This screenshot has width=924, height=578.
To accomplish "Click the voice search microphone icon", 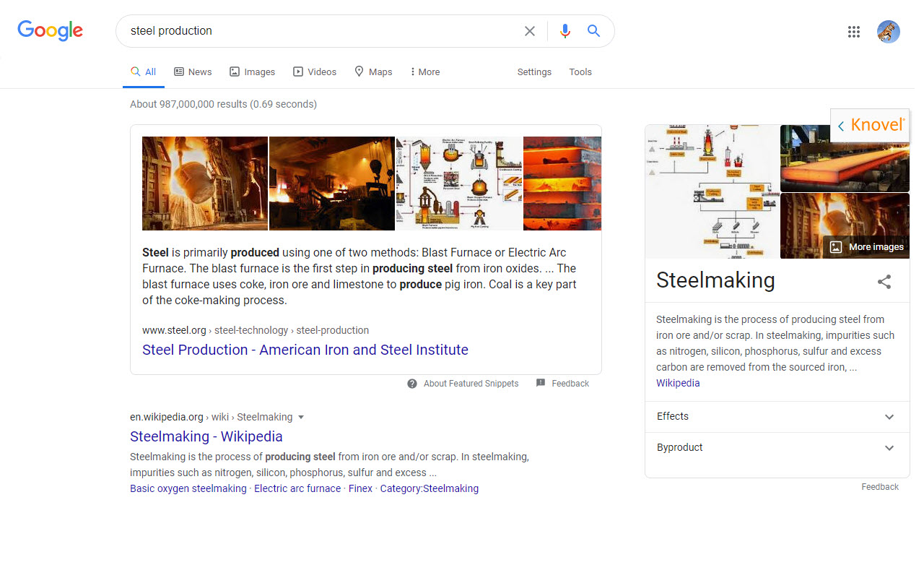I will tap(565, 30).
